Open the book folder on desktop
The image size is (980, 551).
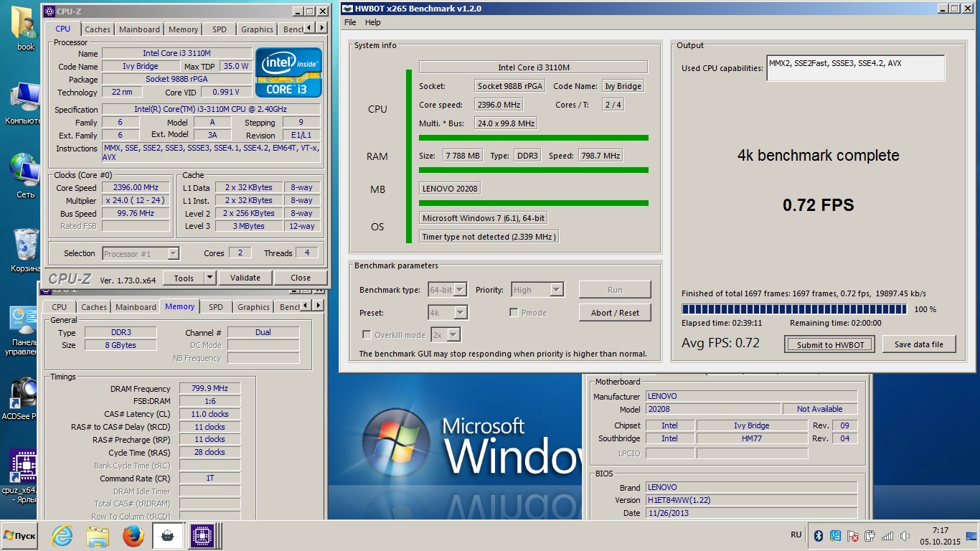(26, 27)
